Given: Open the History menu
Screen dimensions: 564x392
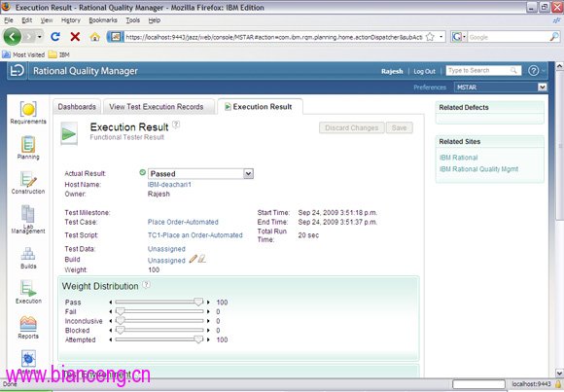Looking at the screenshot, I should point(70,20).
